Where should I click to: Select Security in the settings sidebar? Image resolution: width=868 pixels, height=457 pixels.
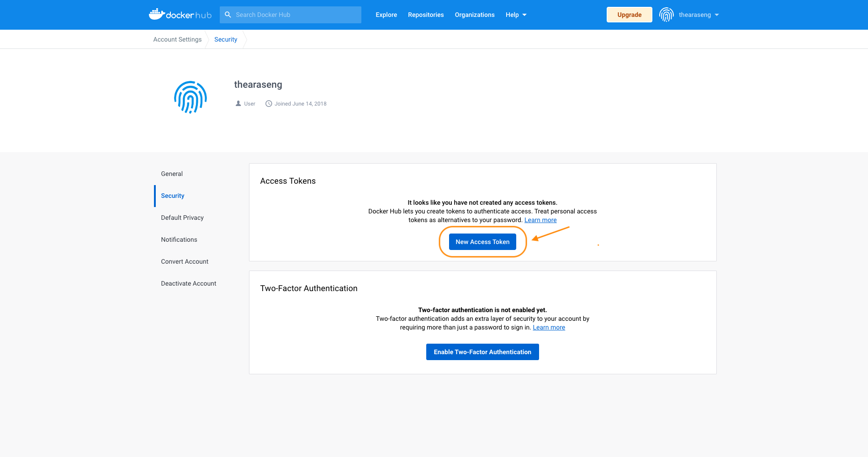pyautogui.click(x=173, y=196)
